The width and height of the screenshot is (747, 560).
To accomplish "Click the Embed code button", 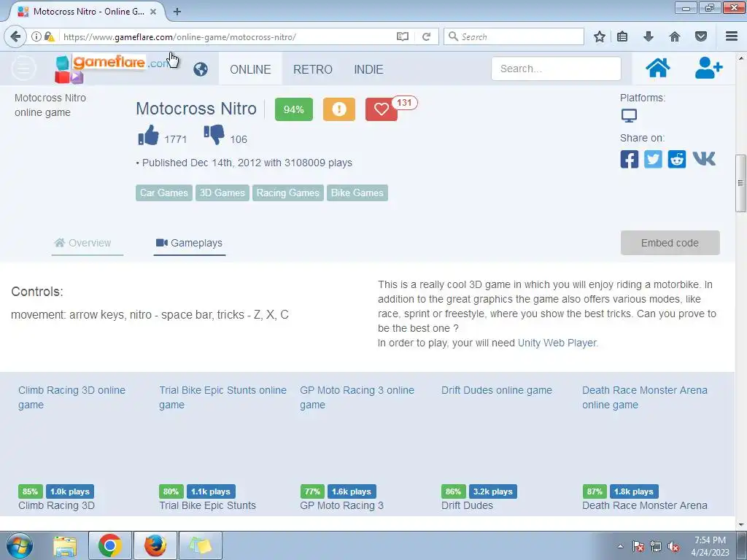I will pyautogui.click(x=670, y=243).
